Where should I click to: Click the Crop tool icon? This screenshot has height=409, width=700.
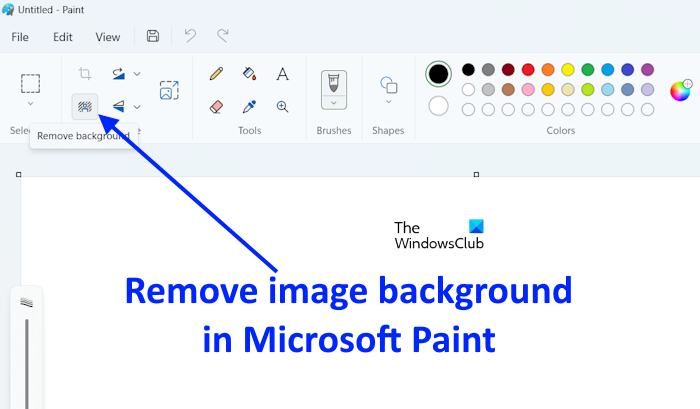pyautogui.click(x=85, y=74)
